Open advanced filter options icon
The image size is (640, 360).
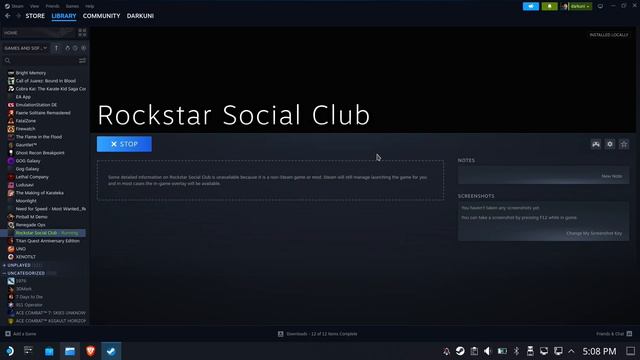[x=82, y=61]
